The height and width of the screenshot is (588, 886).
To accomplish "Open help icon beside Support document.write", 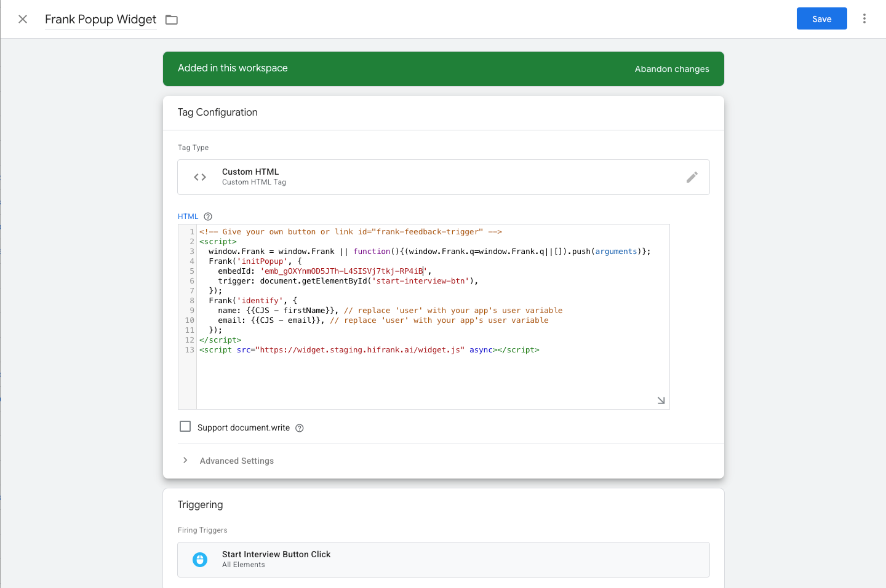I will 300,428.
